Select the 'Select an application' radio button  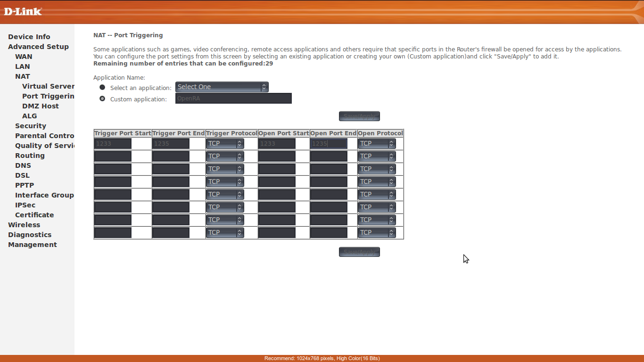click(102, 87)
